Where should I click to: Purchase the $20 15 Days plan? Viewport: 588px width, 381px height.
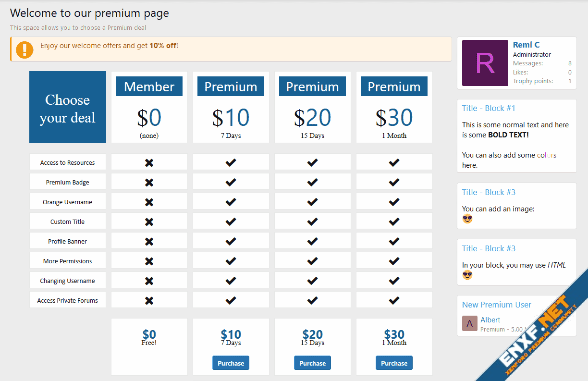312,363
